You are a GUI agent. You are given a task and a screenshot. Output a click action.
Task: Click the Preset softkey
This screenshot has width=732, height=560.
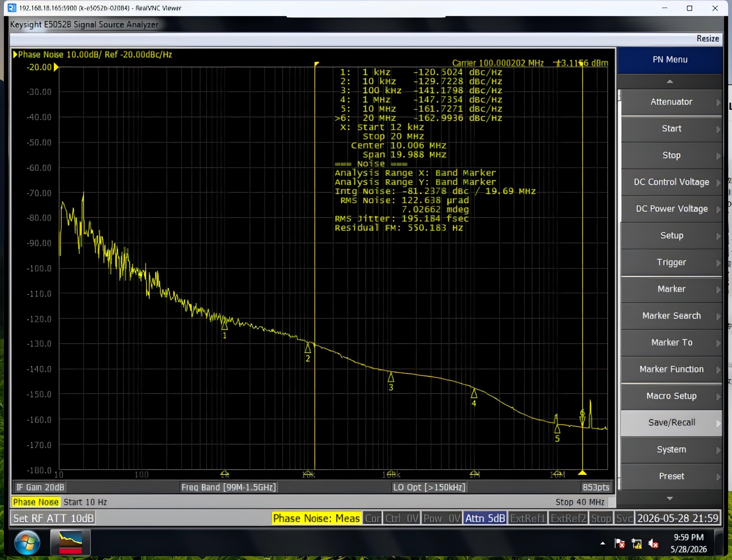(x=671, y=476)
